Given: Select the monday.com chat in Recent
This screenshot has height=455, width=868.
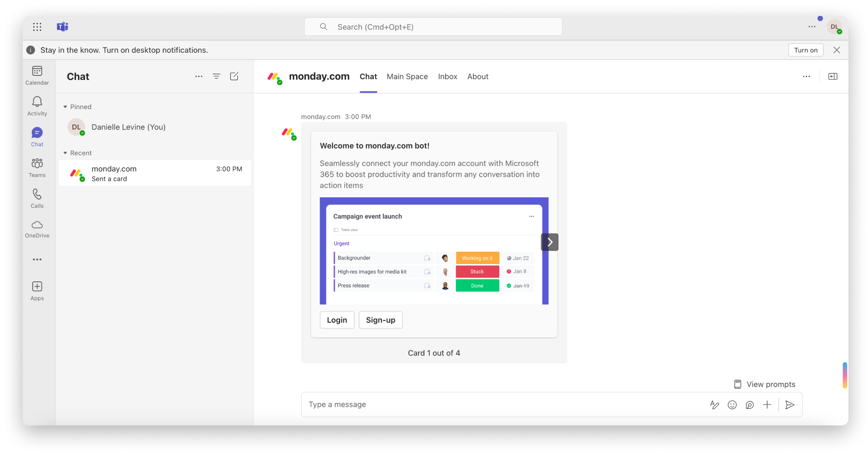Looking at the screenshot, I should [155, 173].
